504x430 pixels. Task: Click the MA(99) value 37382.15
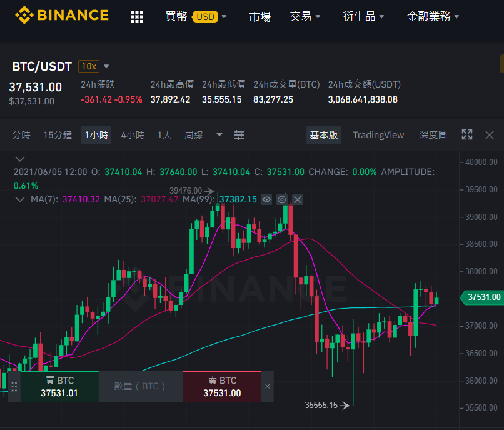coord(238,199)
